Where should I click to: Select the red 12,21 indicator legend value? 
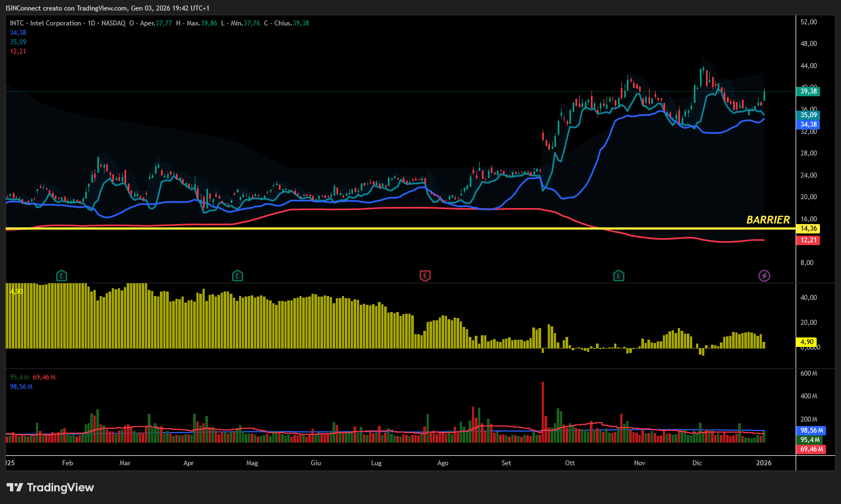click(x=18, y=51)
